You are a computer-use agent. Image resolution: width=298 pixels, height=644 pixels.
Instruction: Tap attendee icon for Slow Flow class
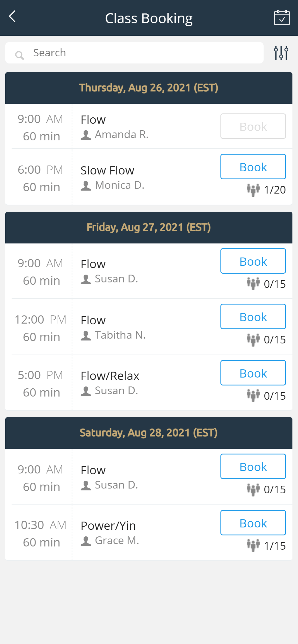[x=253, y=190]
